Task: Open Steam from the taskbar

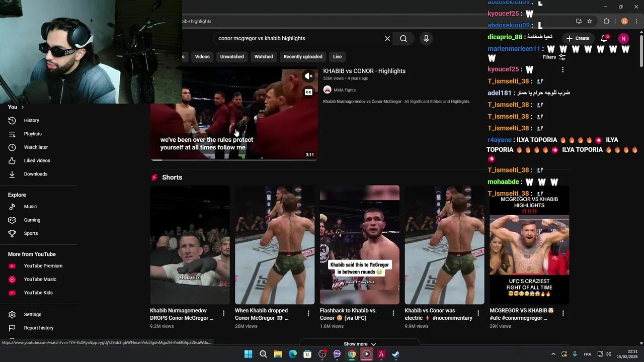Action: 396,354
